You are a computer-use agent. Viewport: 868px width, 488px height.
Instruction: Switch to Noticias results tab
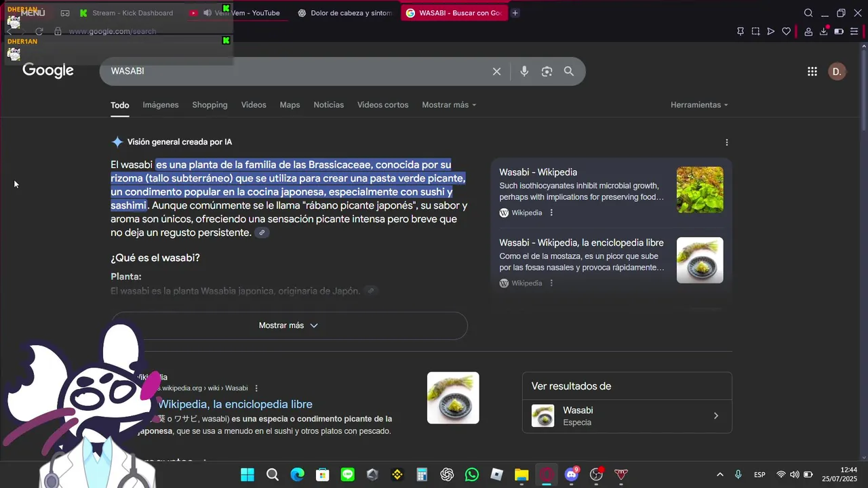coord(328,105)
